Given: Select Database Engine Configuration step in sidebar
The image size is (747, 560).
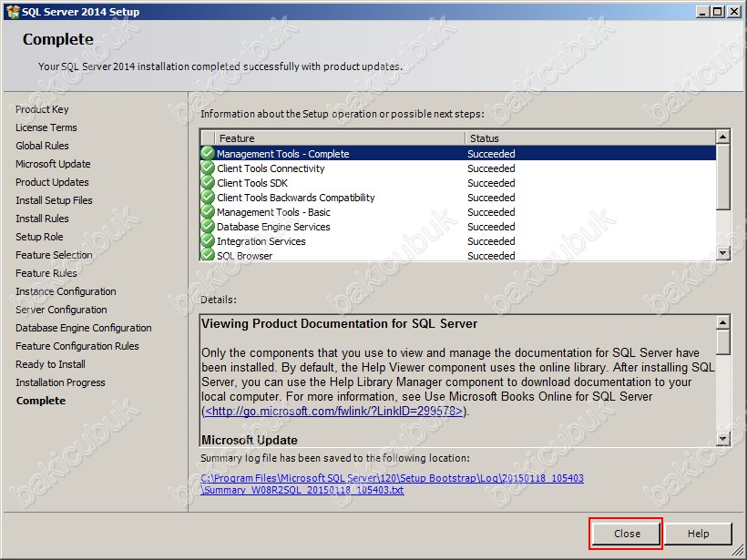Looking at the screenshot, I should (84, 328).
